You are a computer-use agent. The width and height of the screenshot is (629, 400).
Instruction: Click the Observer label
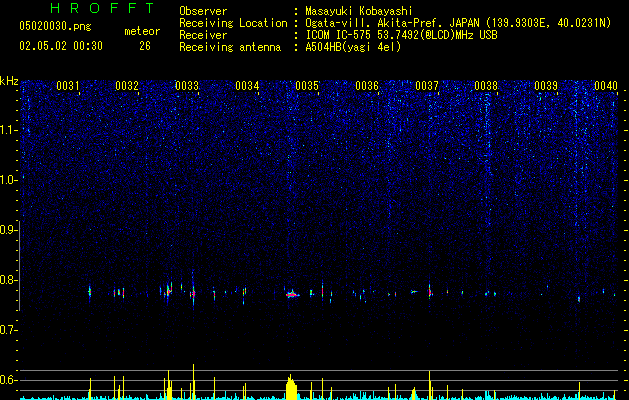coord(203,11)
